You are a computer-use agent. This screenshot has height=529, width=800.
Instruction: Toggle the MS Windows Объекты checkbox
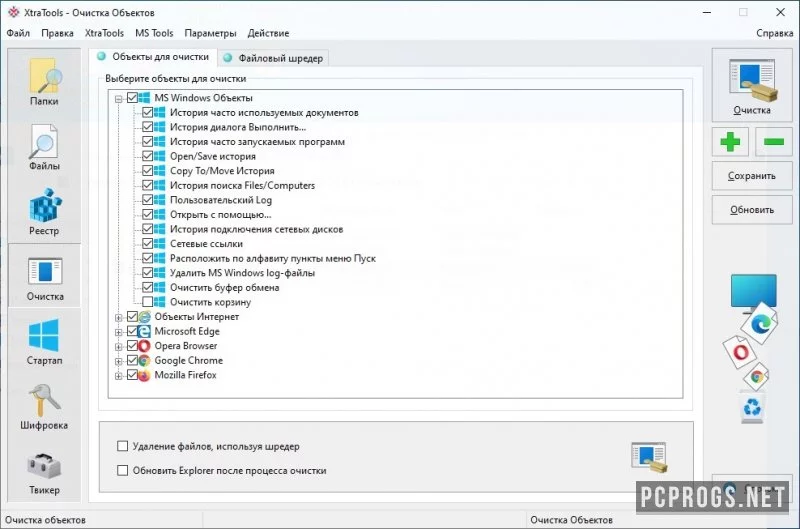tap(132, 97)
